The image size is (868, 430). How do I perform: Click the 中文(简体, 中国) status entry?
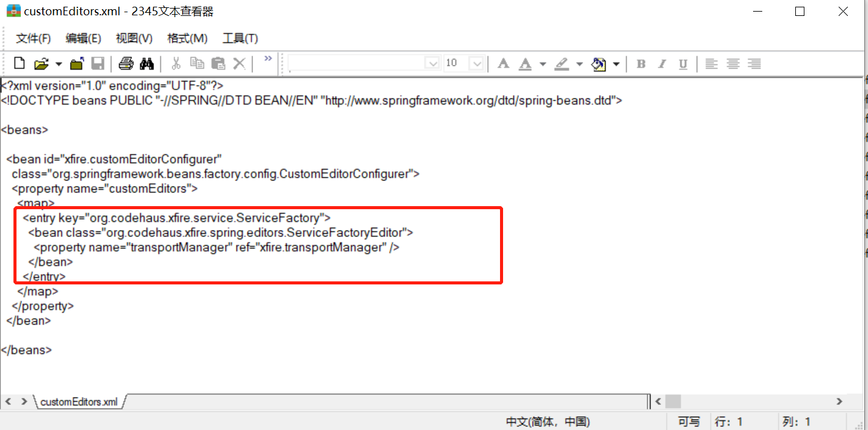click(x=548, y=421)
